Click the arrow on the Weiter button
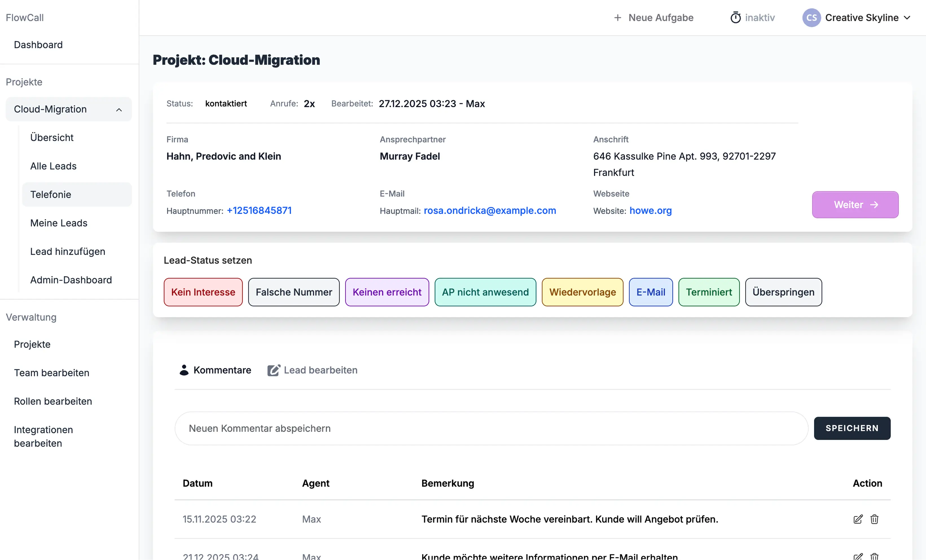Viewport: 926px width, 560px height. pos(875,205)
